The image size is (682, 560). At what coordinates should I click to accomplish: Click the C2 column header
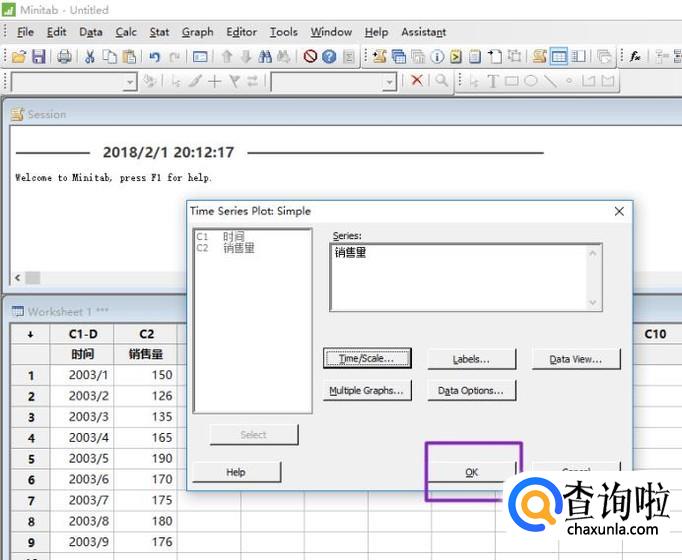click(146, 334)
